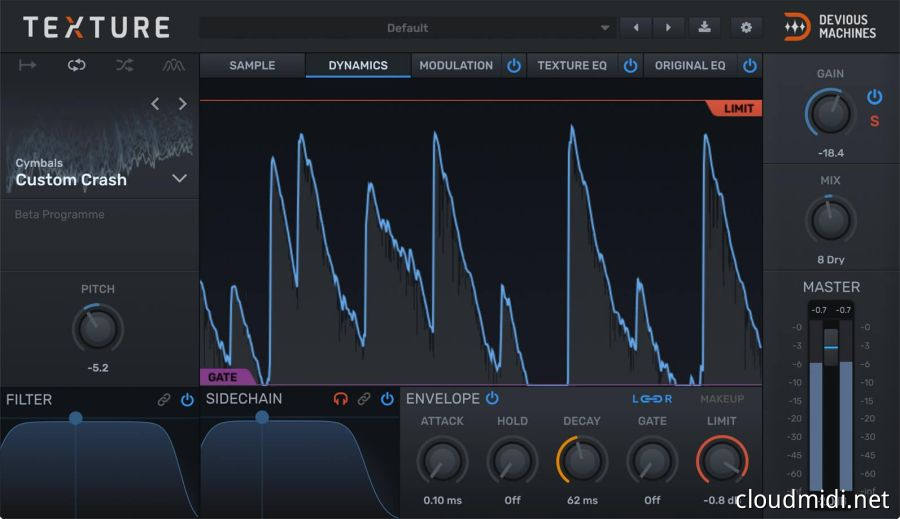Image resolution: width=900 pixels, height=519 pixels.
Task: Click the envelope Limit knob
Action: click(x=722, y=461)
